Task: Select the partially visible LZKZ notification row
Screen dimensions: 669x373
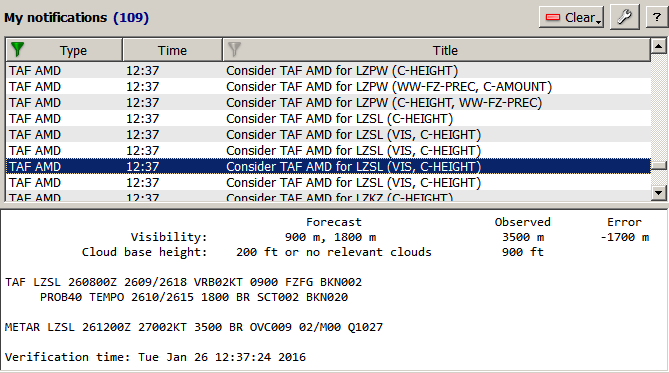Action: pos(328,196)
